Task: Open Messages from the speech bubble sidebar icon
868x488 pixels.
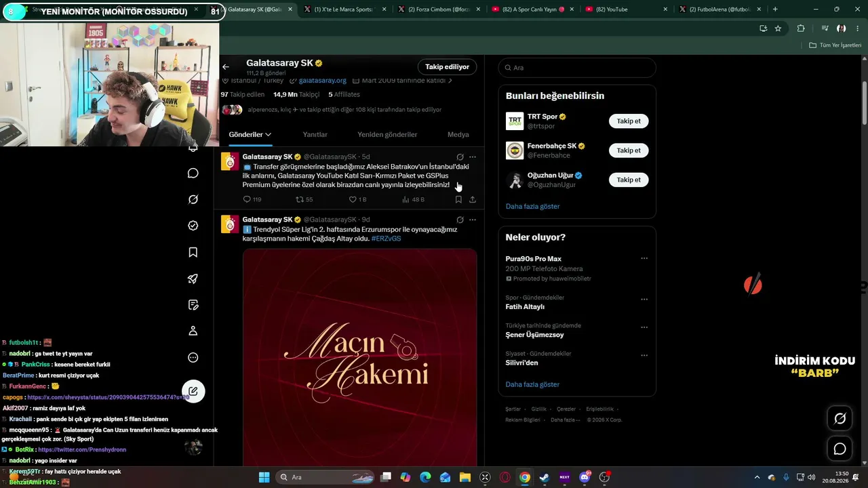Action: tap(193, 173)
